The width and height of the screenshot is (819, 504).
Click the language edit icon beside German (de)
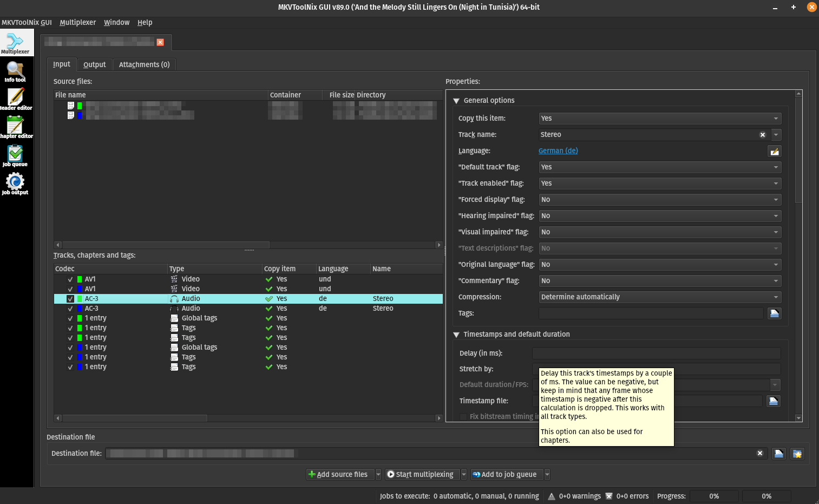775,152
